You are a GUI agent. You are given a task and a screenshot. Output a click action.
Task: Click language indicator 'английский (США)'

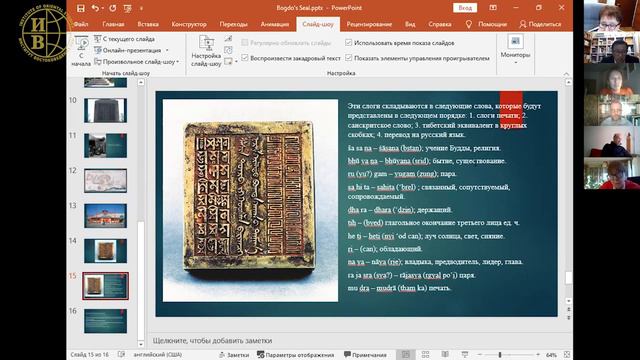click(x=158, y=355)
